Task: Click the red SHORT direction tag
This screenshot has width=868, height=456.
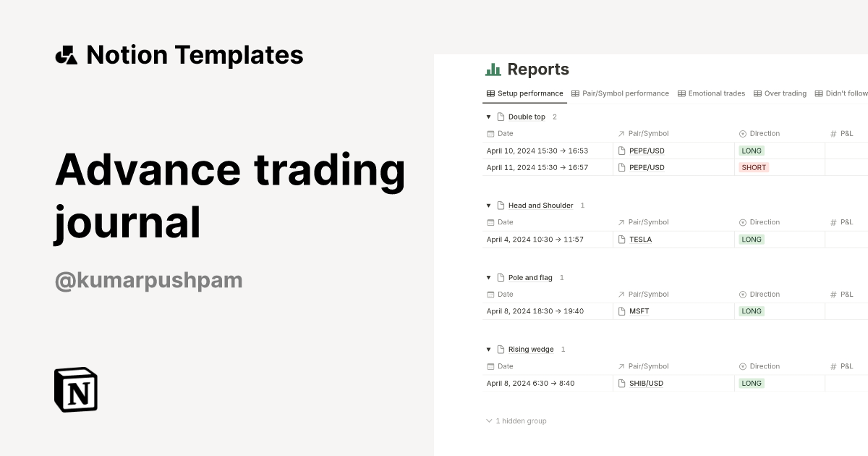Action: [754, 167]
